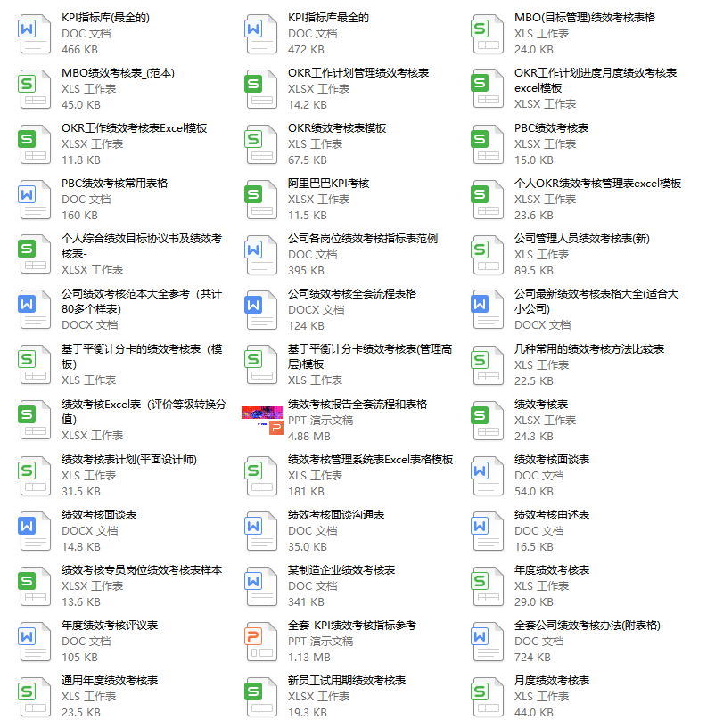This screenshot has width=707, height=728.
Task: Select the XLSX icon for 绩效考核专员岗位绩效考核表样本
Action: pyautogui.click(x=35, y=586)
